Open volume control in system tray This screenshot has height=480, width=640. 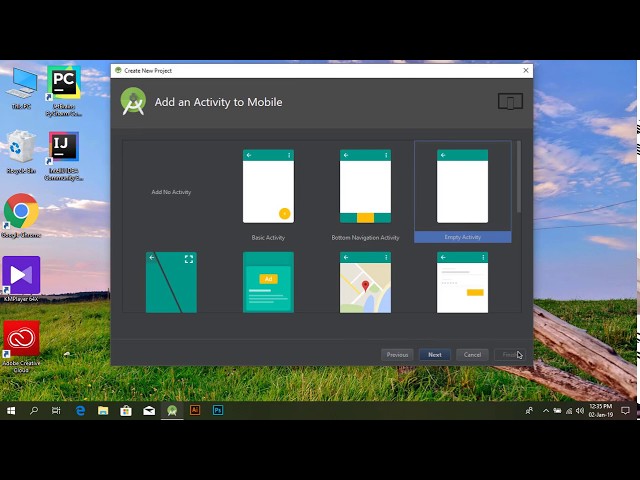[x=580, y=411]
